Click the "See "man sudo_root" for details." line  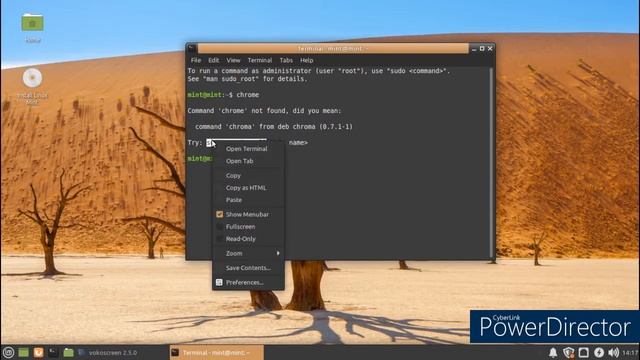coord(247,79)
